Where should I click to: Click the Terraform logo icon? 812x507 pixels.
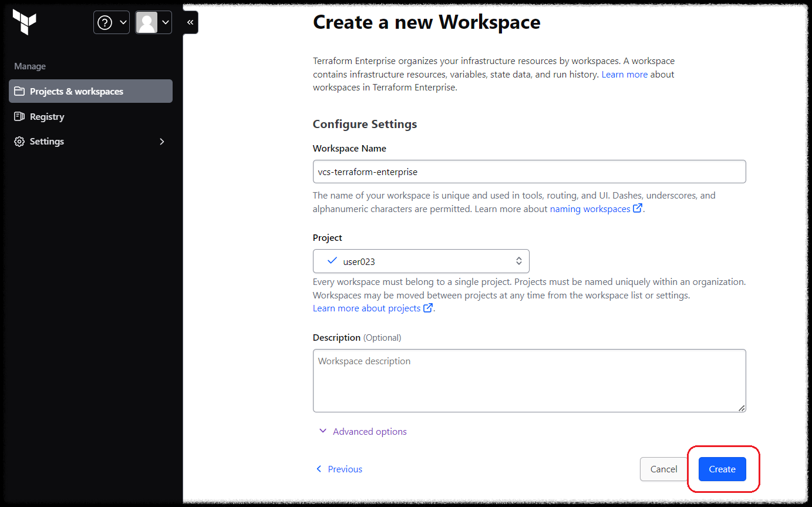[25, 22]
